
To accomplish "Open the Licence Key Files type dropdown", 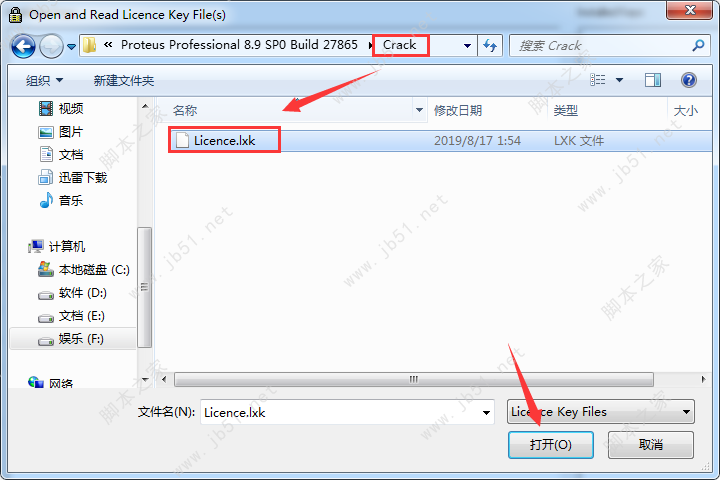I will point(601,412).
